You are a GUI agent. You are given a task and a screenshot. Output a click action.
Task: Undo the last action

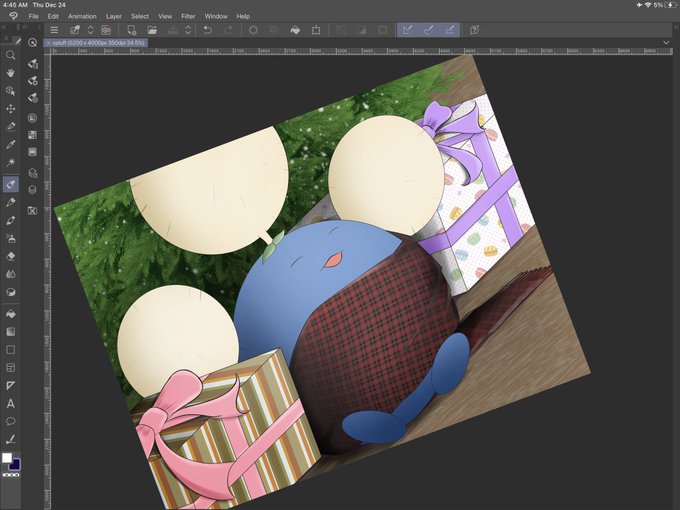(208, 30)
